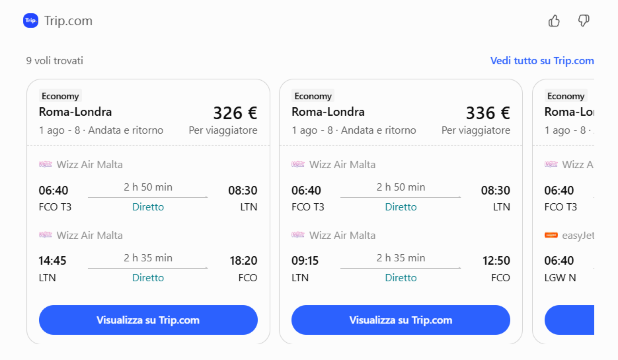Click 'Visualizza su Trip.com' on the 326 € card

[x=148, y=320]
